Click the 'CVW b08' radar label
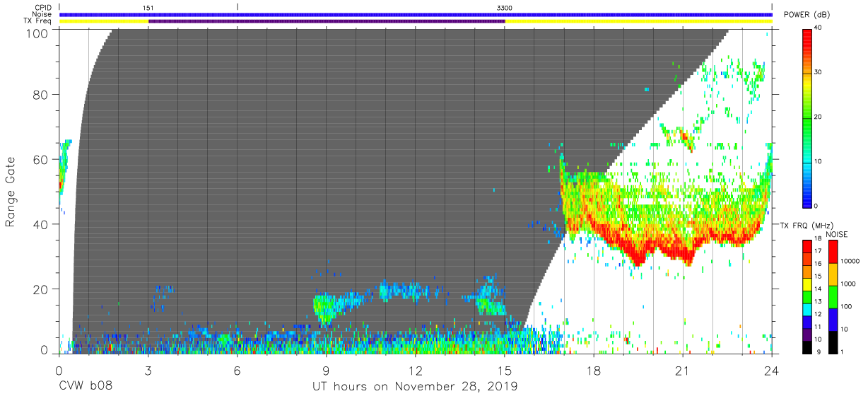The image size is (868, 401). tap(86, 387)
